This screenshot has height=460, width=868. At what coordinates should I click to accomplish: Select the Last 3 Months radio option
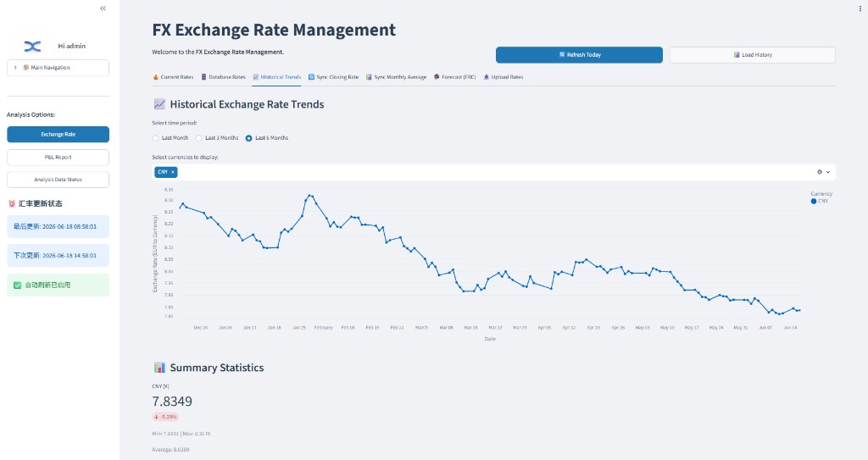coord(198,138)
